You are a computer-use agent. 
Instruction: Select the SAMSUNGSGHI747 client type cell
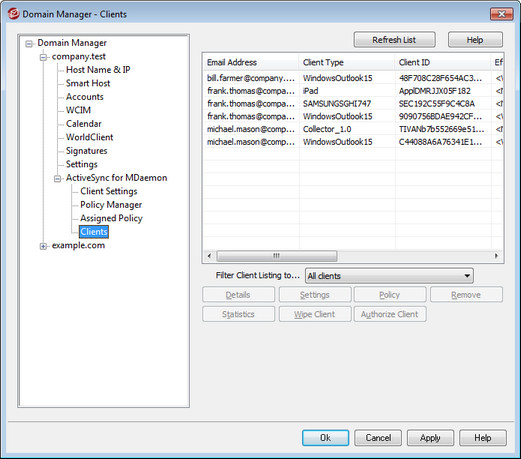337,104
